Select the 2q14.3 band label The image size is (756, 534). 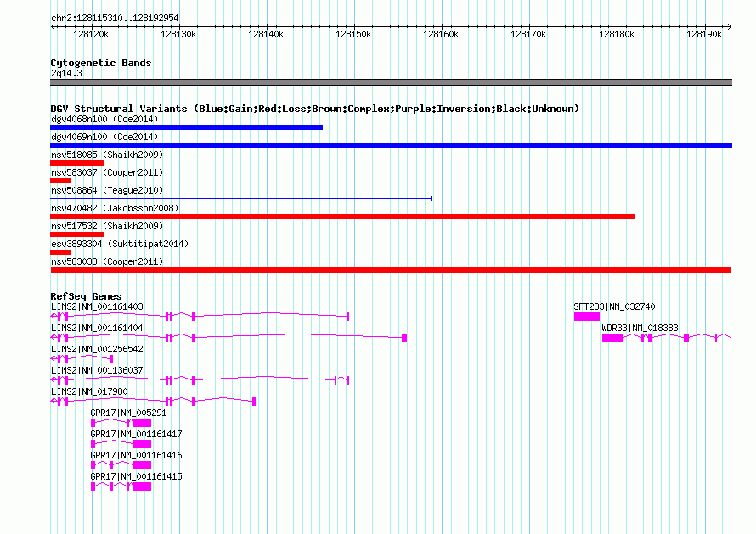[66, 73]
